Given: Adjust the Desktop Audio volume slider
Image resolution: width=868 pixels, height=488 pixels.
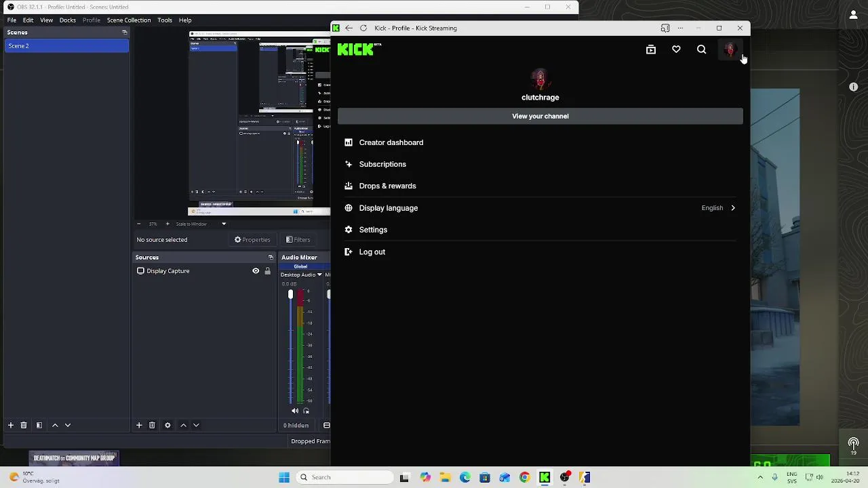Looking at the screenshot, I should pos(290,295).
